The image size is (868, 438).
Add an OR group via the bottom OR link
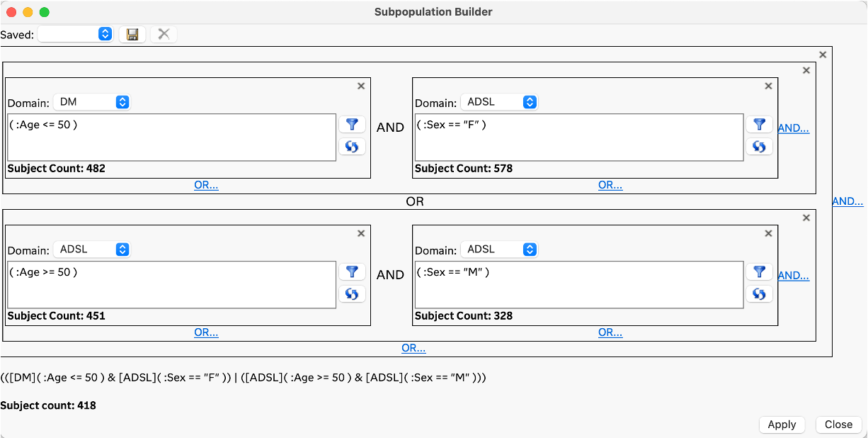(x=413, y=348)
